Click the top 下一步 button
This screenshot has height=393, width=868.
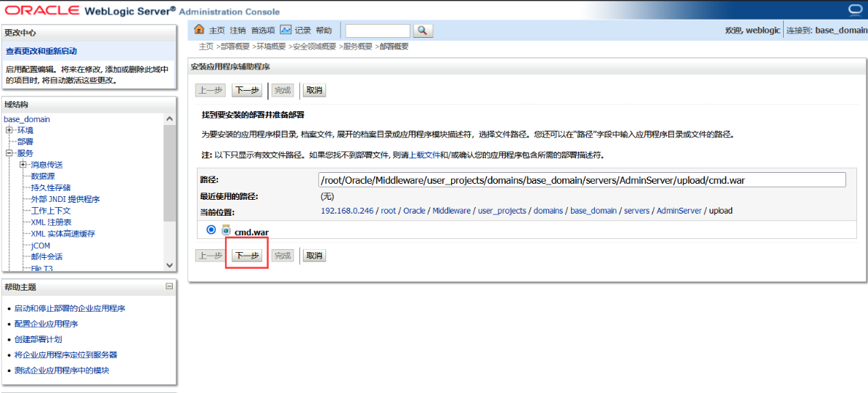point(246,91)
